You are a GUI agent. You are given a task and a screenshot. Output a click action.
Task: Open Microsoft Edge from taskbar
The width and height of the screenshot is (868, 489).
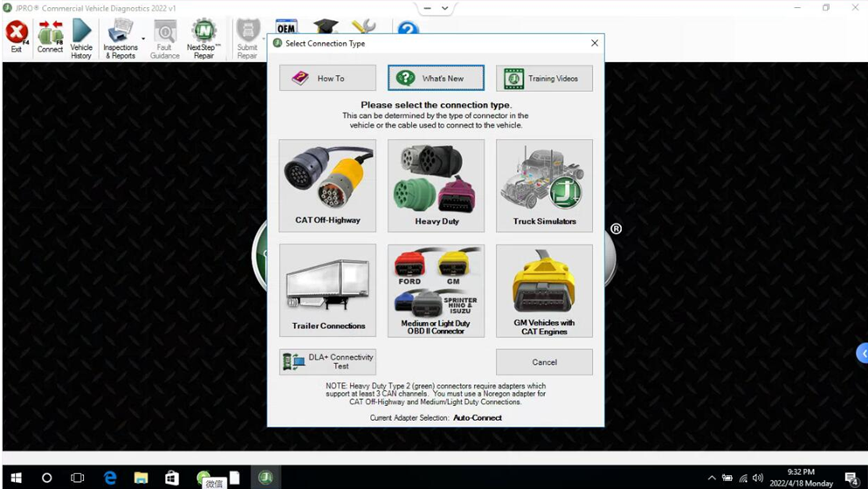point(110,478)
